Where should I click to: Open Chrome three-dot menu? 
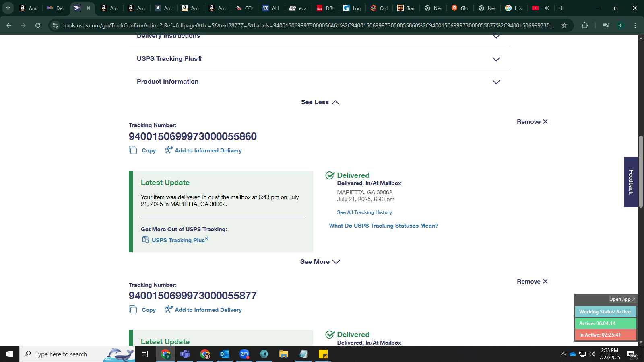point(635,25)
